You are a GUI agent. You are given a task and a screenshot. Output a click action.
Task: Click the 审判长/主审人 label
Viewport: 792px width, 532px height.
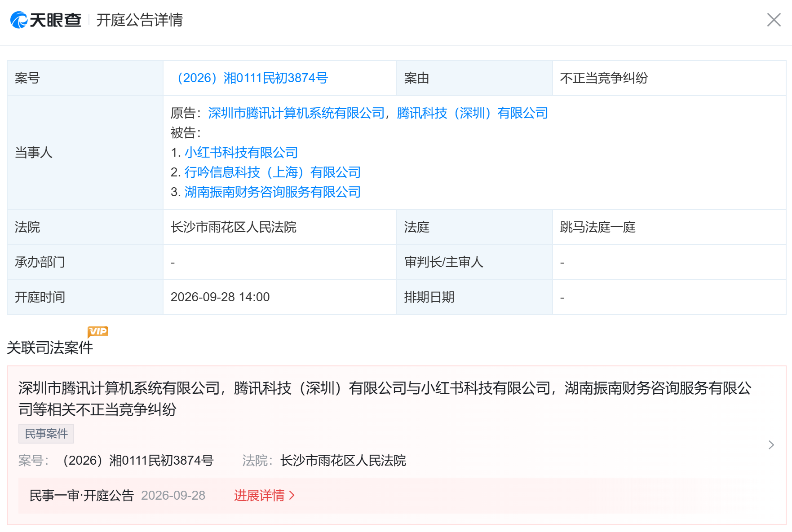[444, 262]
